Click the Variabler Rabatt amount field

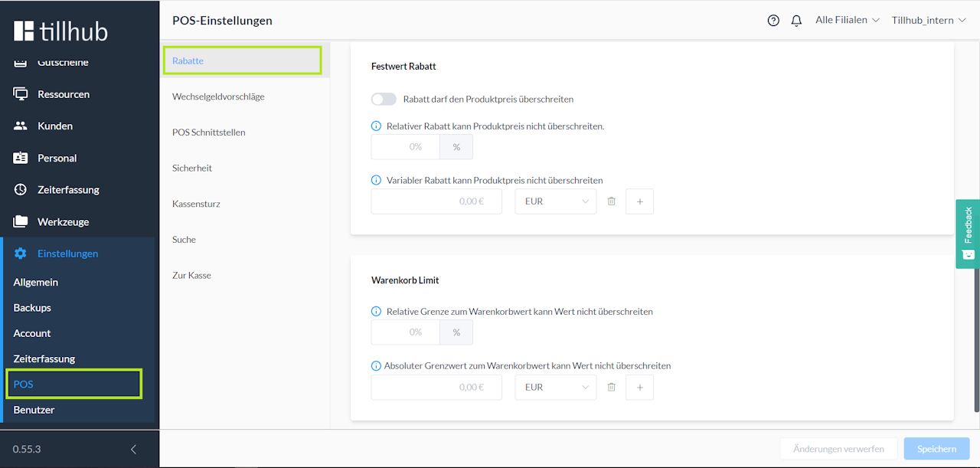[x=436, y=201]
